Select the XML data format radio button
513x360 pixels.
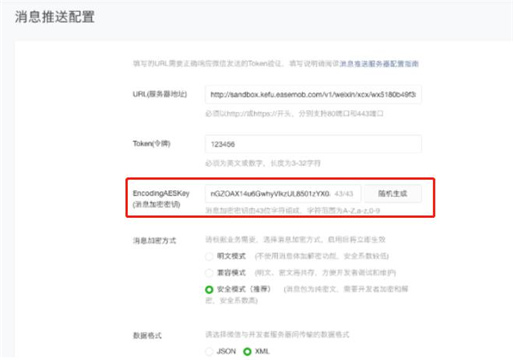(247, 351)
